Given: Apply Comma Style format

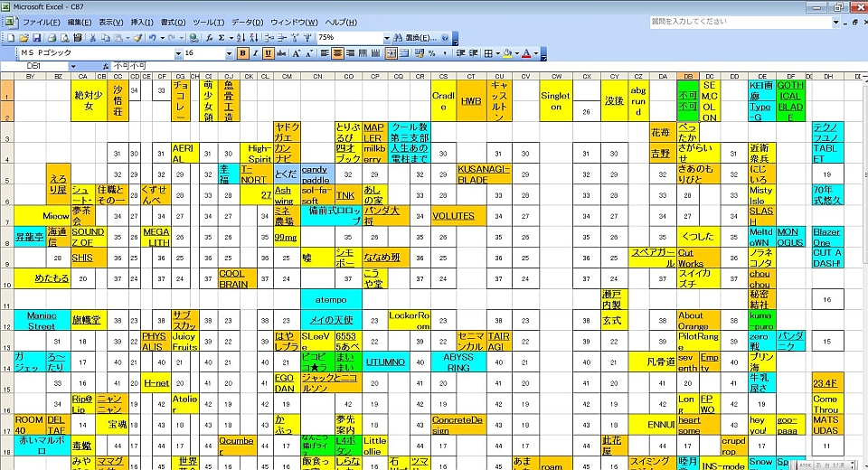Looking at the screenshot, I should coord(445,53).
